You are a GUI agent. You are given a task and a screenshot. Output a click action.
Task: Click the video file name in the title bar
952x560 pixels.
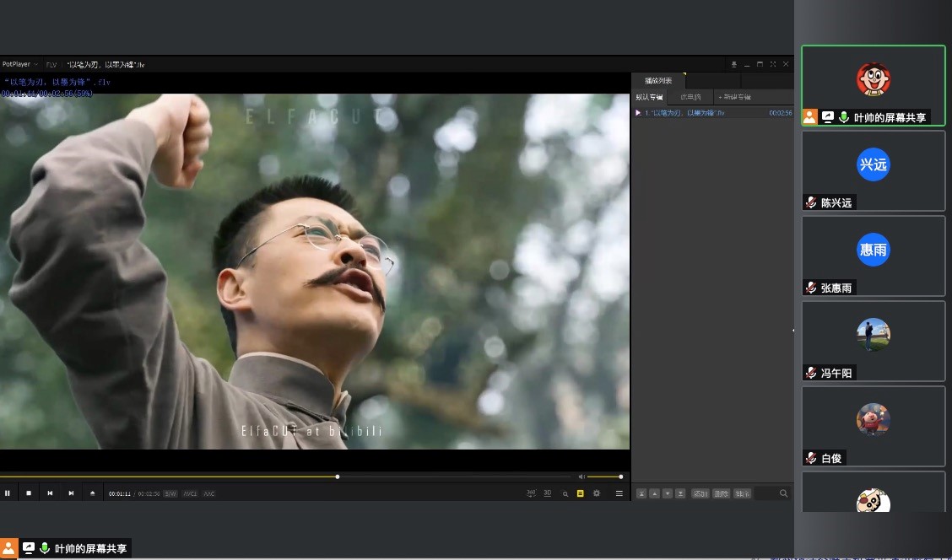105,64
